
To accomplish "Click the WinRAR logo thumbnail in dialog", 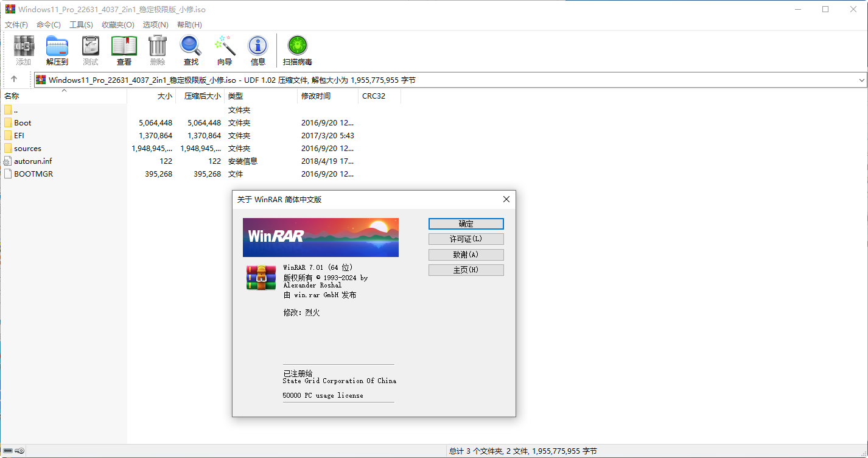I will pyautogui.click(x=261, y=277).
